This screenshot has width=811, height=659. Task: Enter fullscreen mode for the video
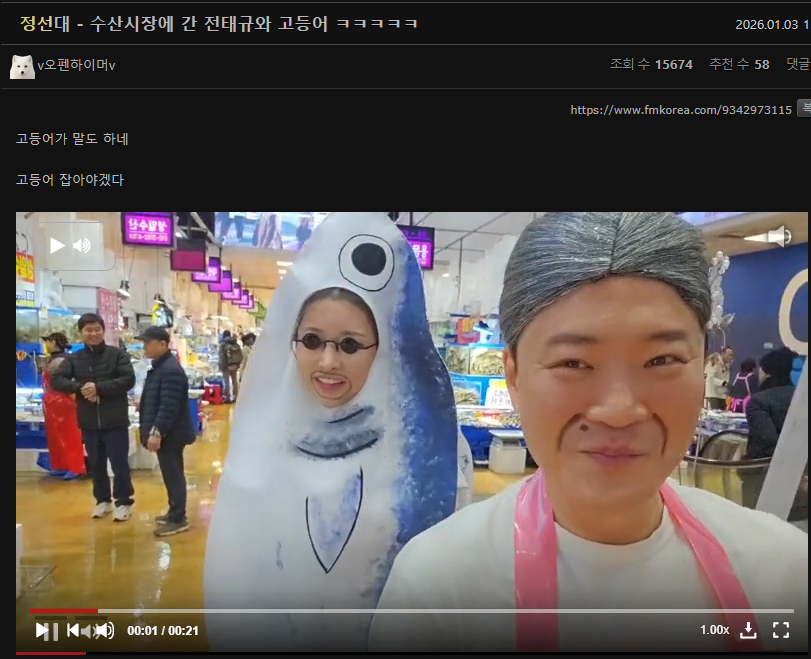[x=781, y=630]
